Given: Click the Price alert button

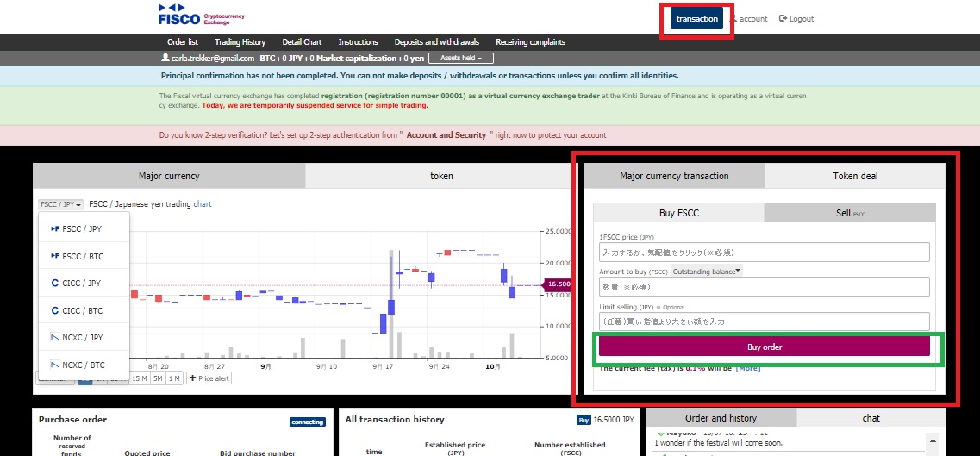Looking at the screenshot, I should click(x=209, y=378).
